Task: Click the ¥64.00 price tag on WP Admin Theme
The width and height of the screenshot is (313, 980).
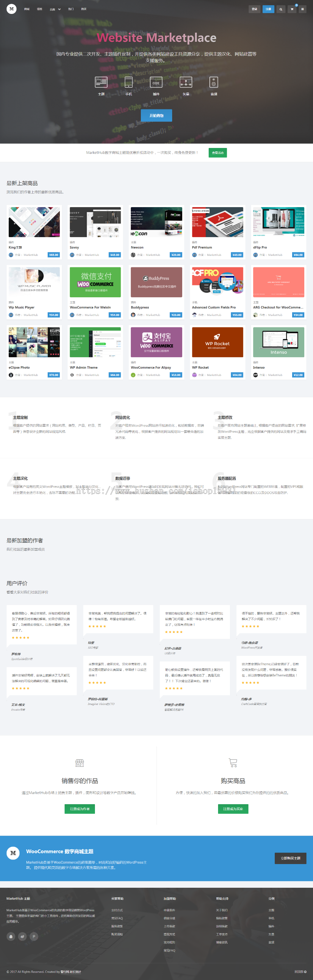Action: 115,375
